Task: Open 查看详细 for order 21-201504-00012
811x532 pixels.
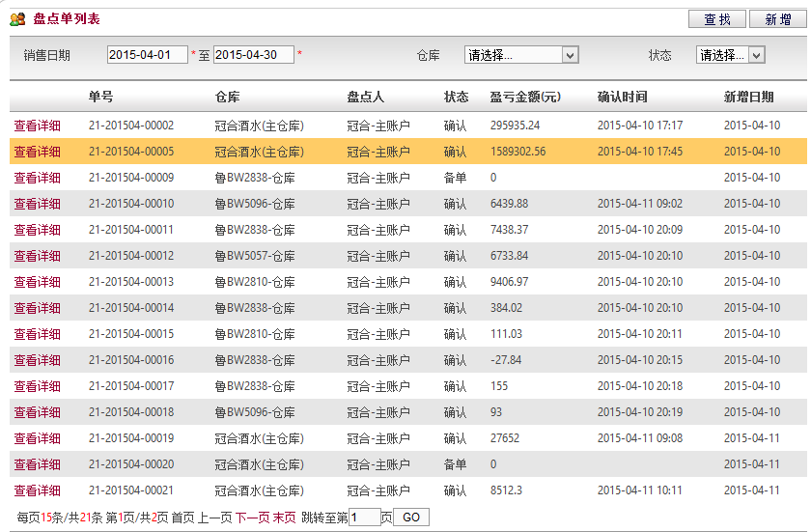Action: coord(38,256)
